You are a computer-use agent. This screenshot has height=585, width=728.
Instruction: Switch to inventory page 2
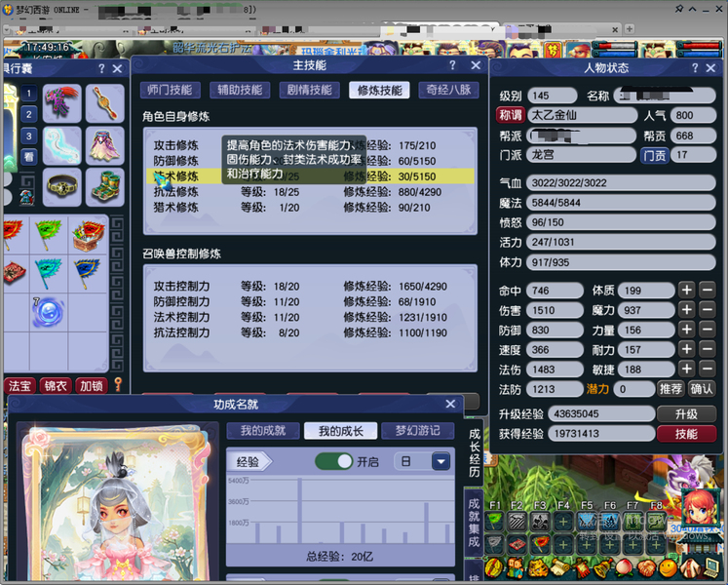pos(29,115)
